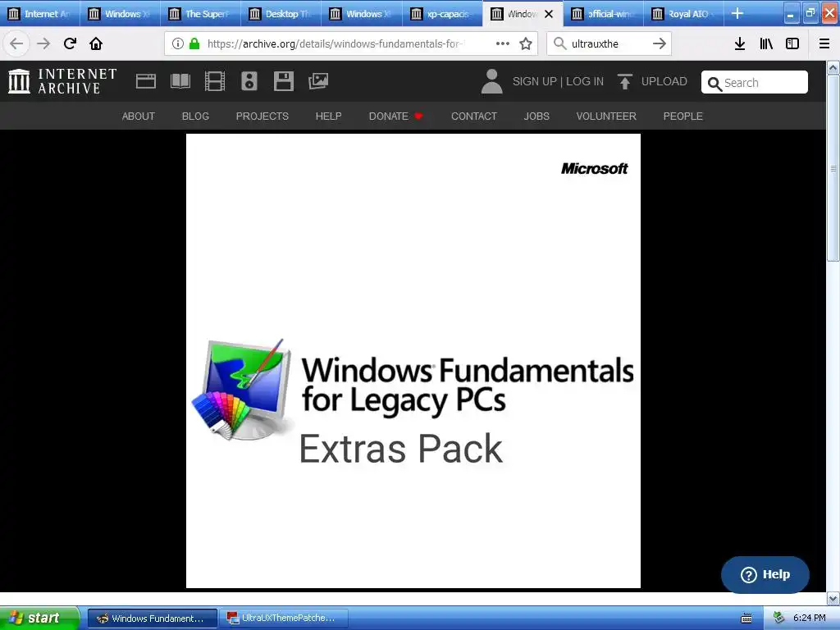Open Internet Archive Video film icon

[215, 81]
